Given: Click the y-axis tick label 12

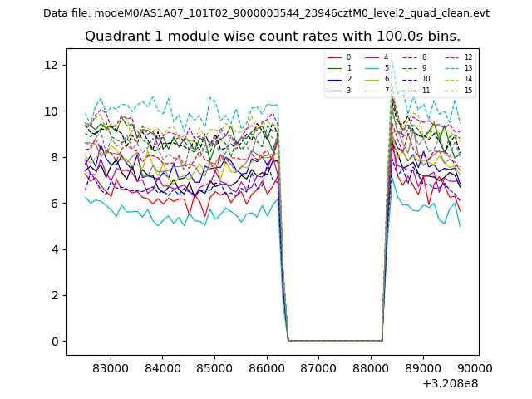Looking at the screenshot, I should [x=53, y=65].
